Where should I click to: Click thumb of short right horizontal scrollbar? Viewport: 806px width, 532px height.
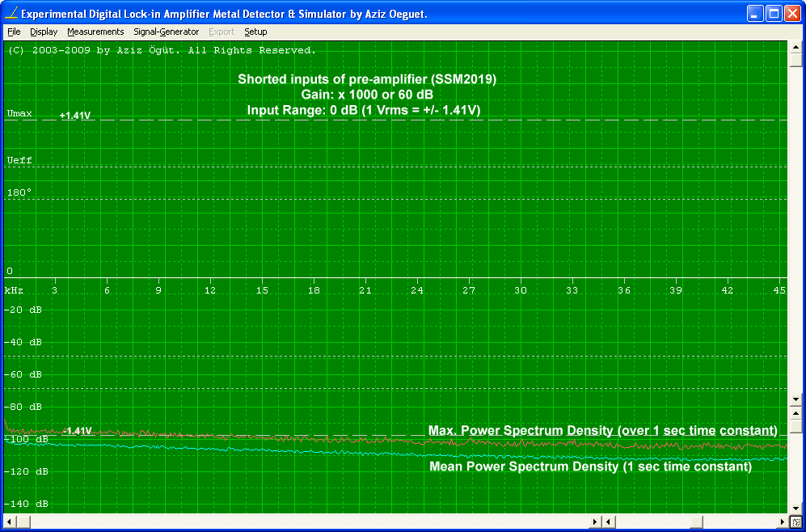(696, 522)
